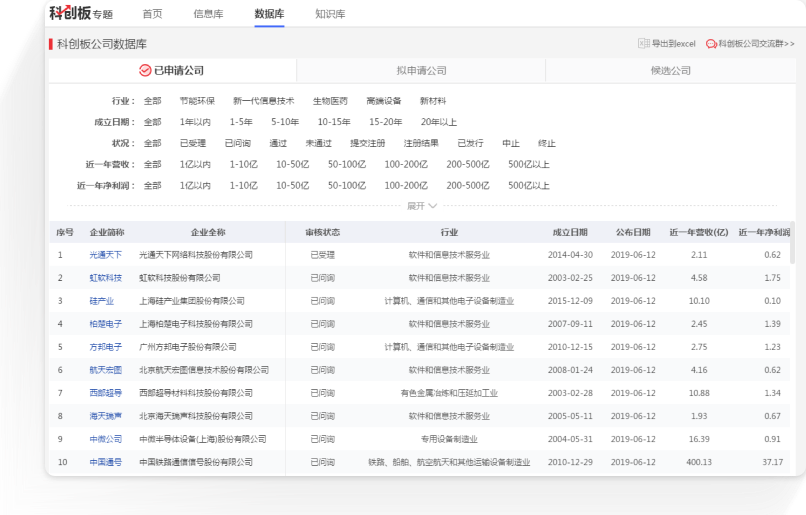Image resolution: width=806 pixels, height=515 pixels.
Task: Open the 数据库 tab
Action: point(269,14)
